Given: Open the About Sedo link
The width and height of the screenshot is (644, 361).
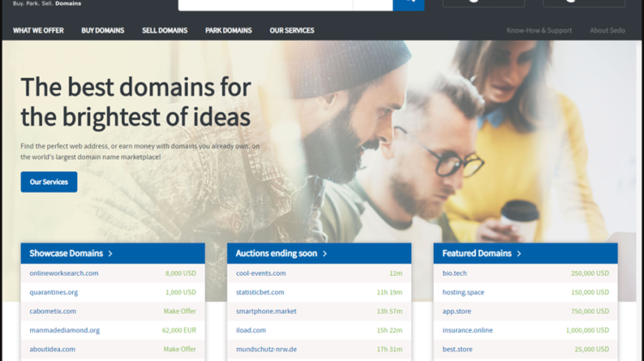Looking at the screenshot, I should coord(607,31).
